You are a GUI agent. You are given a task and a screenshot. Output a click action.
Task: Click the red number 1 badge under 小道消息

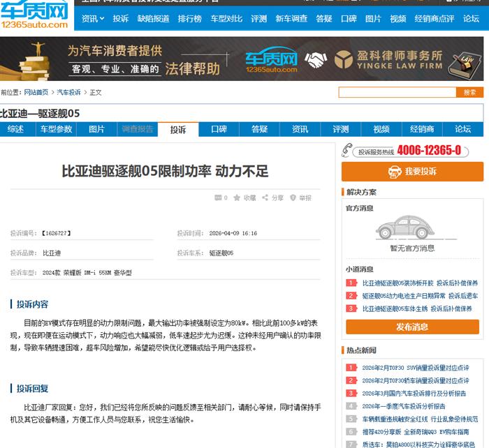(x=351, y=283)
